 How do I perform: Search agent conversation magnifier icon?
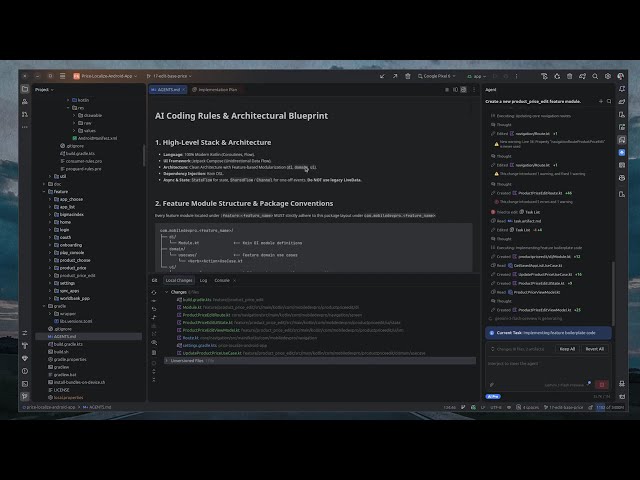pyautogui.click(x=609, y=101)
